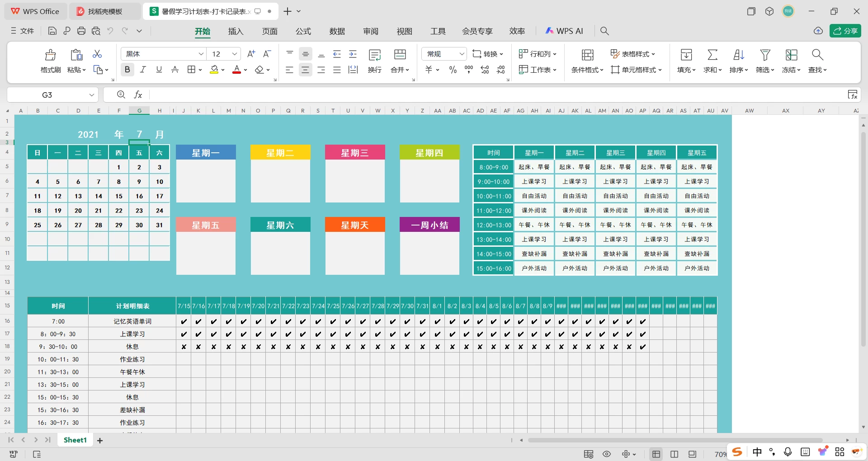Click the Wrap Text (换行) icon
Image resolution: width=868 pixels, height=461 pixels.
[375, 55]
